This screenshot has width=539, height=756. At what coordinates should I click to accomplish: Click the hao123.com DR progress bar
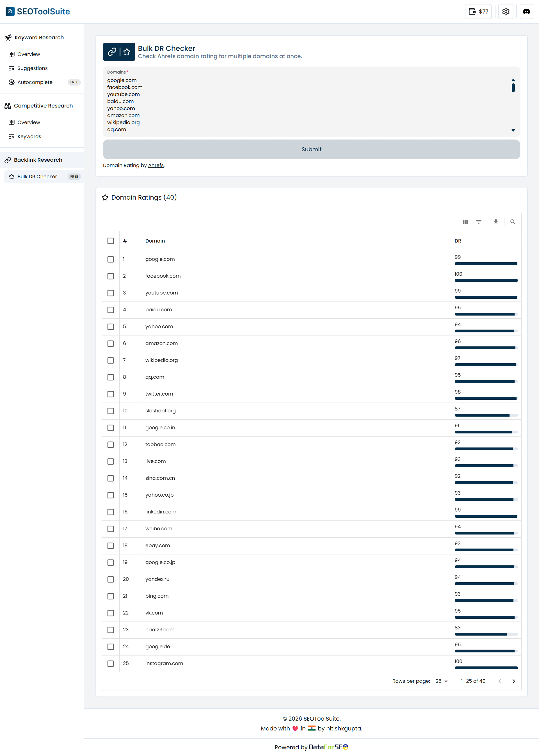[486, 634]
